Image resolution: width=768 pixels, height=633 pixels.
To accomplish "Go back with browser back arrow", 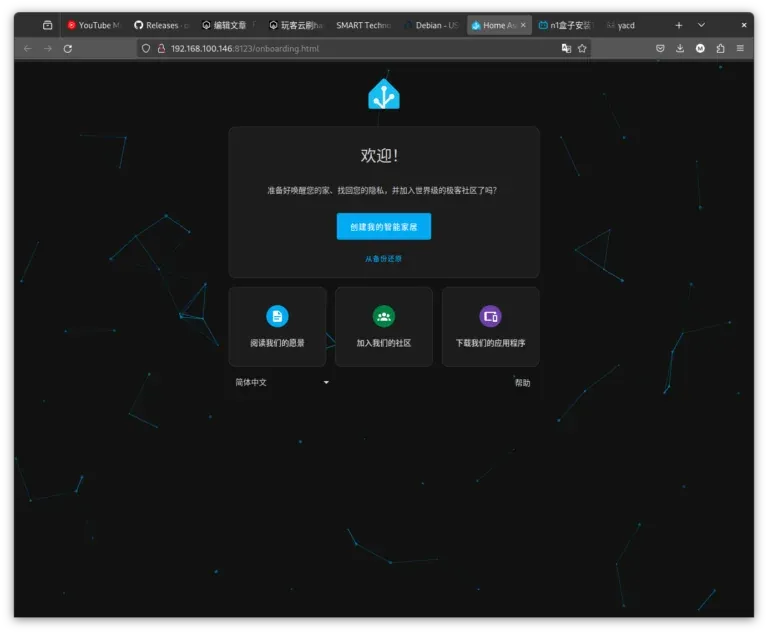I will click(28, 49).
